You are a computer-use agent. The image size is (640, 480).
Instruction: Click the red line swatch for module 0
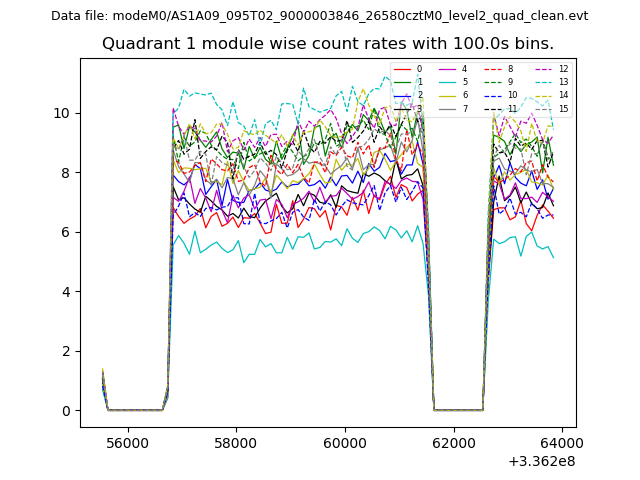[x=402, y=69]
